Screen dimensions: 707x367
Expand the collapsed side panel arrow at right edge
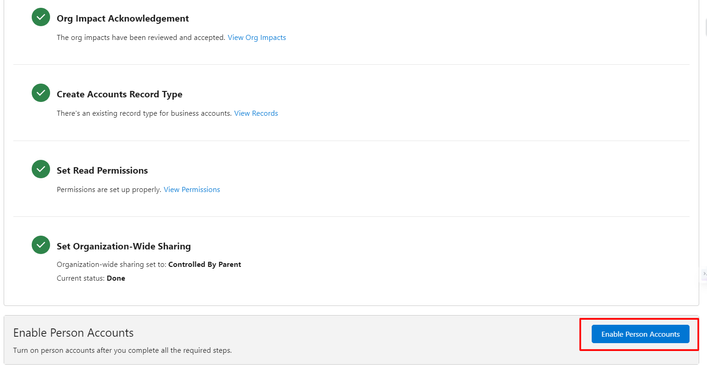click(x=704, y=274)
